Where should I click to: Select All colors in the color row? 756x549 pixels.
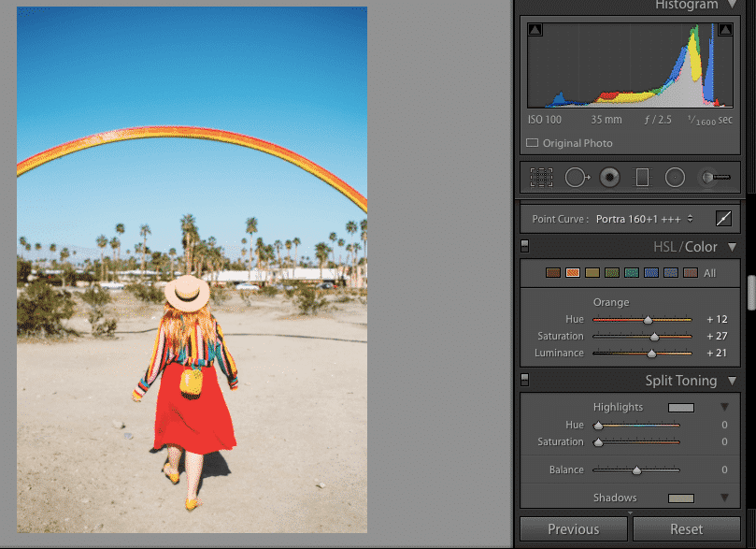coord(710,273)
